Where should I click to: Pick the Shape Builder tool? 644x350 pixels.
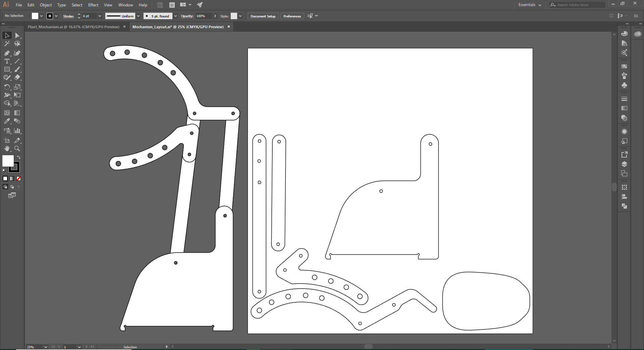point(7,103)
